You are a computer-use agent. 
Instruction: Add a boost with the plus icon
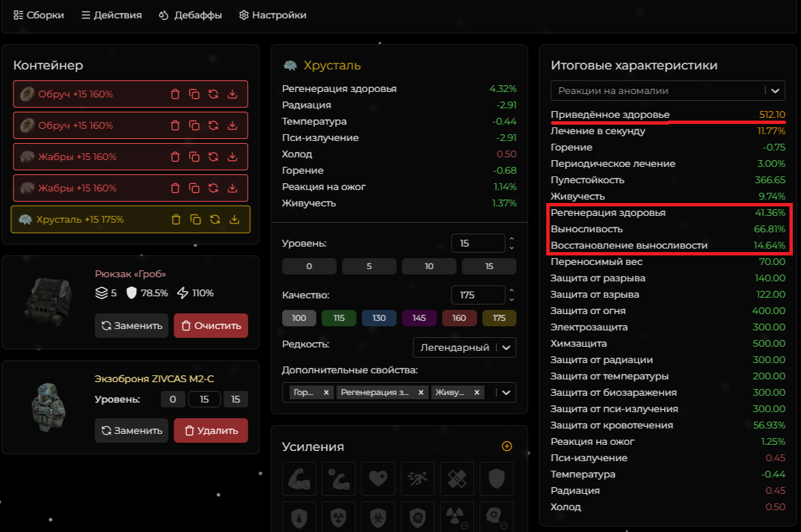point(506,446)
